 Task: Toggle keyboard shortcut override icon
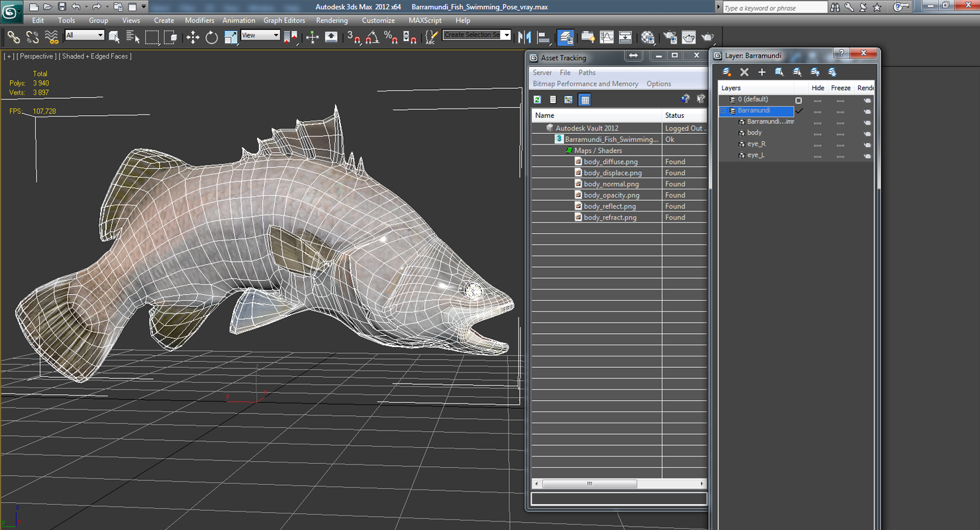[x=331, y=38]
